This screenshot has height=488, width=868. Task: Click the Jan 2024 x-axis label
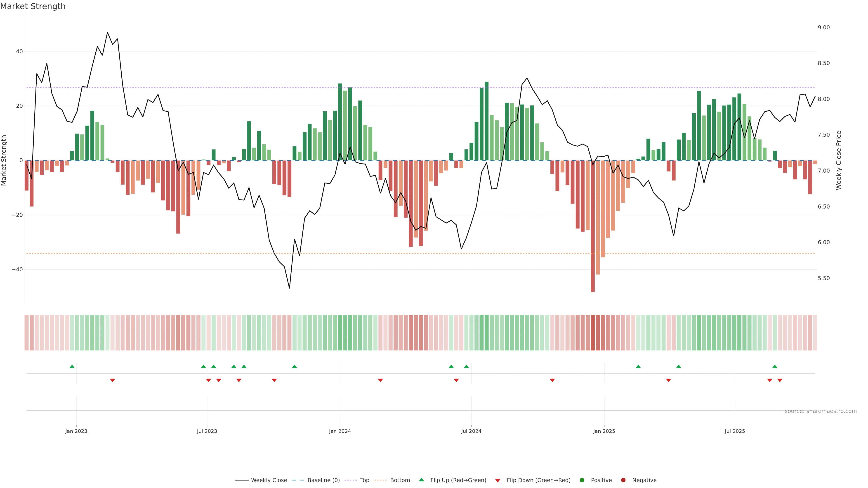tap(340, 431)
